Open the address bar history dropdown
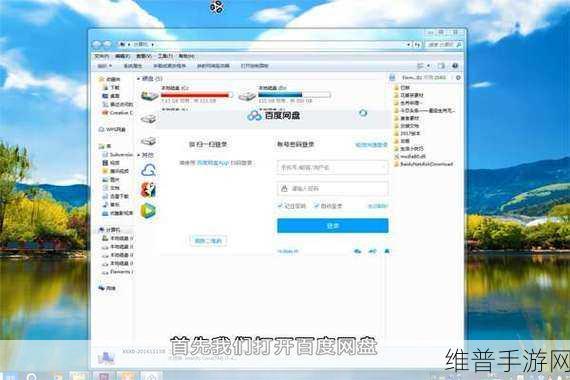Screen dimensions: 570x380 [409, 44]
